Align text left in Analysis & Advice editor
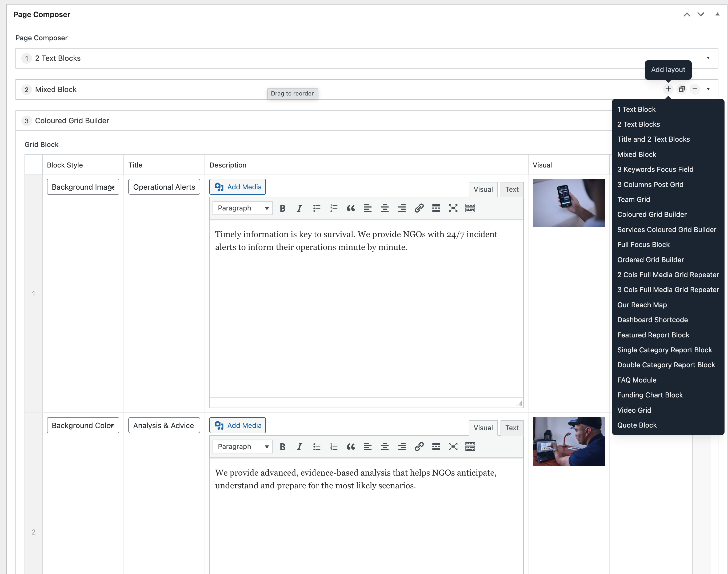728x574 pixels. [x=367, y=447]
